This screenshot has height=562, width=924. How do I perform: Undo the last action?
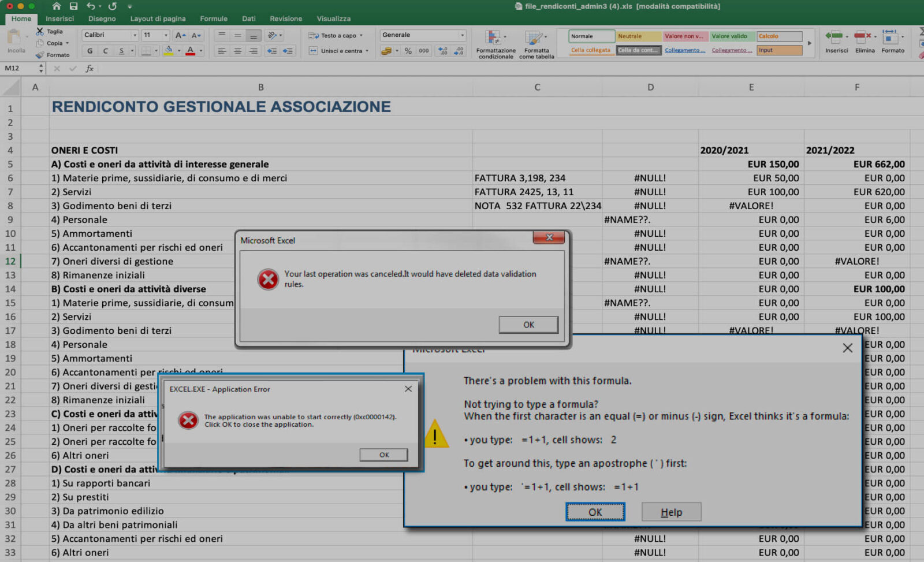91,6
